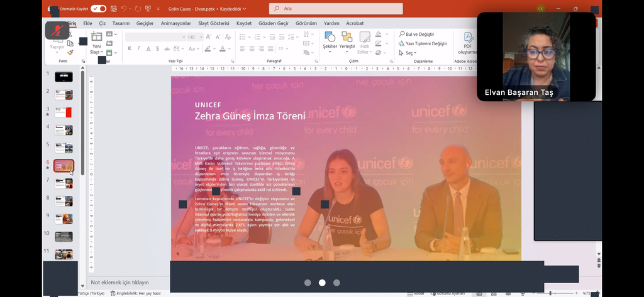Screen dimensions: 644x297
Task: Click the Format Painter brush icon
Action: click(70, 53)
